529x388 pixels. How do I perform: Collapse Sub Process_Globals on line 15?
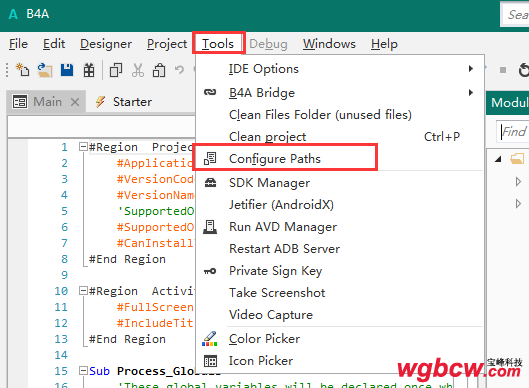pyautogui.click(x=83, y=370)
